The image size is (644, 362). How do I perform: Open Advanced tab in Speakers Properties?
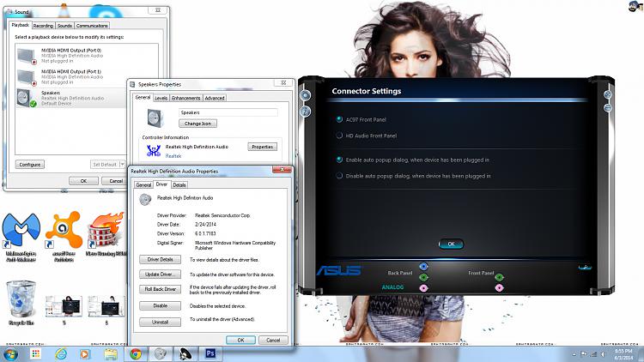pos(215,98)
